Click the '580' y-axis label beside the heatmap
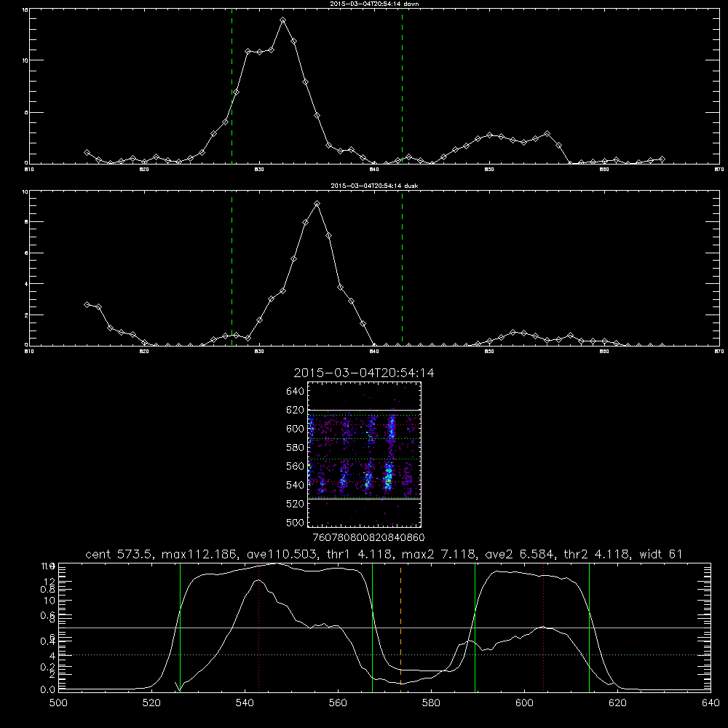The width and height of the screenshot is (728, 728). click(295, 448)
